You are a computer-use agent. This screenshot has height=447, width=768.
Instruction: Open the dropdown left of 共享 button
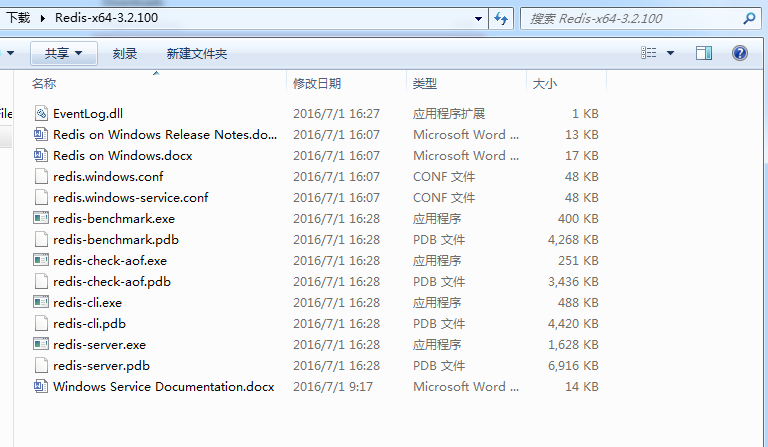point(10,53)
